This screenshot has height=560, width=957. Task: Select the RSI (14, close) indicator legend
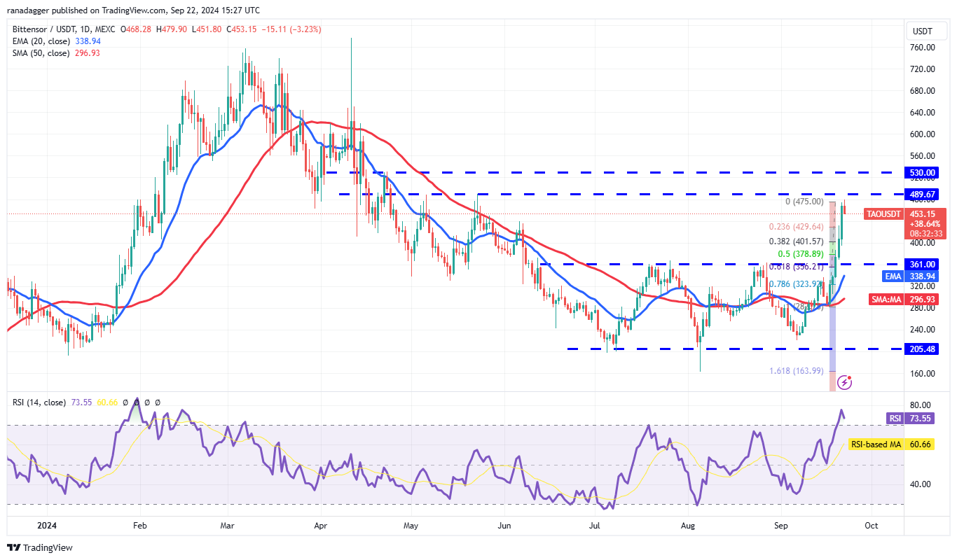(39, 402)
